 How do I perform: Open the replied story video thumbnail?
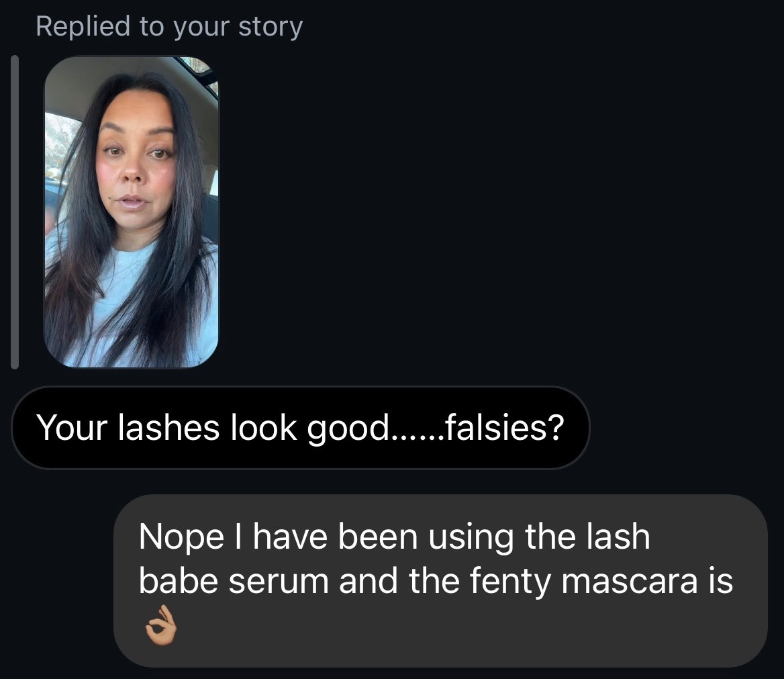pos(131,212)
